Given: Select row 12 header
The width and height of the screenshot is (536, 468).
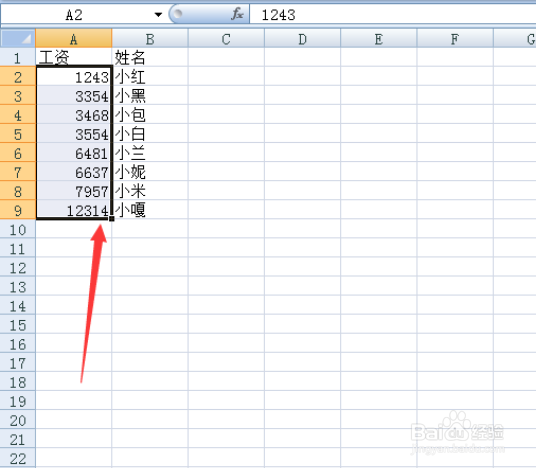Looking at the screenshot, I should [18, 267].
